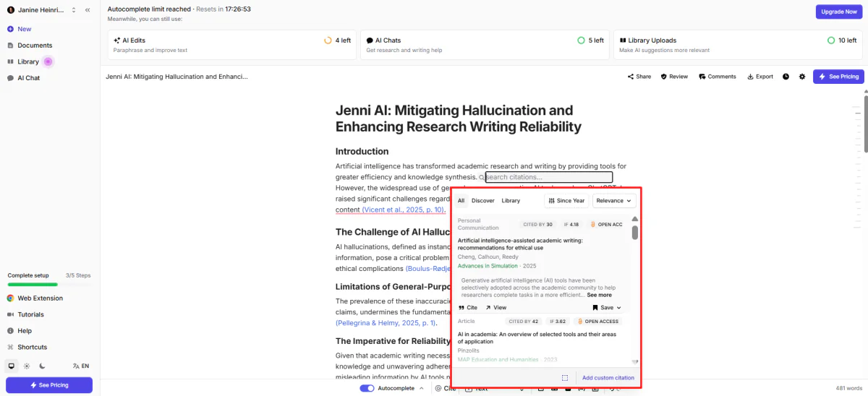Viewport: 868px width, 396px height.
Task: Click the CITED BY 30 badge
Action: coord(537,225)
